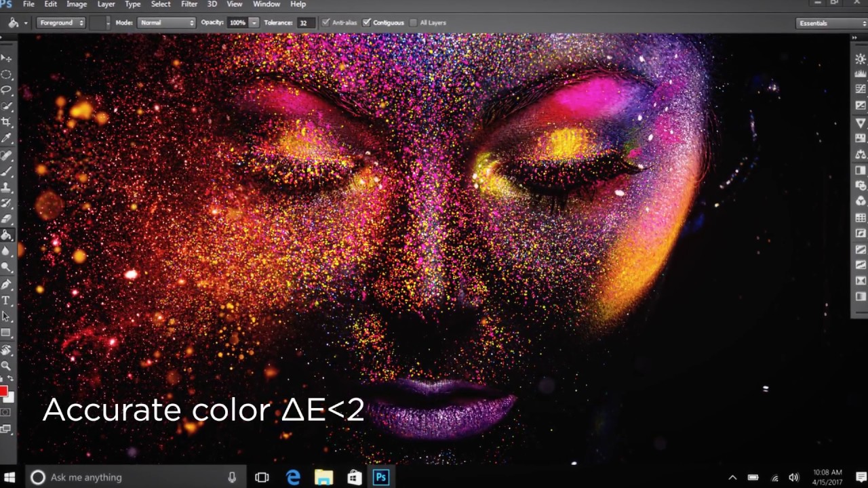Open the Foreground fill source dropdown
The width and height of the screenshot is (868, 488).
click(61, 22)
